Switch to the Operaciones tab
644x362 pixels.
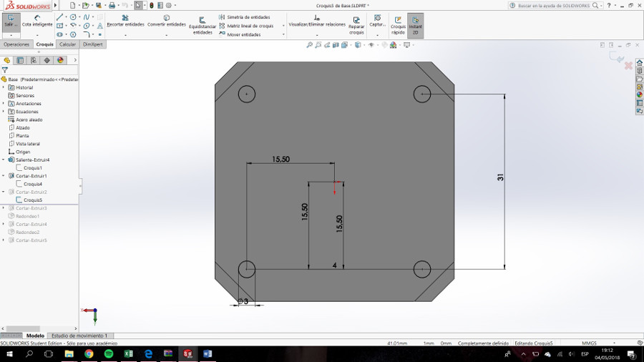point(16,44)
